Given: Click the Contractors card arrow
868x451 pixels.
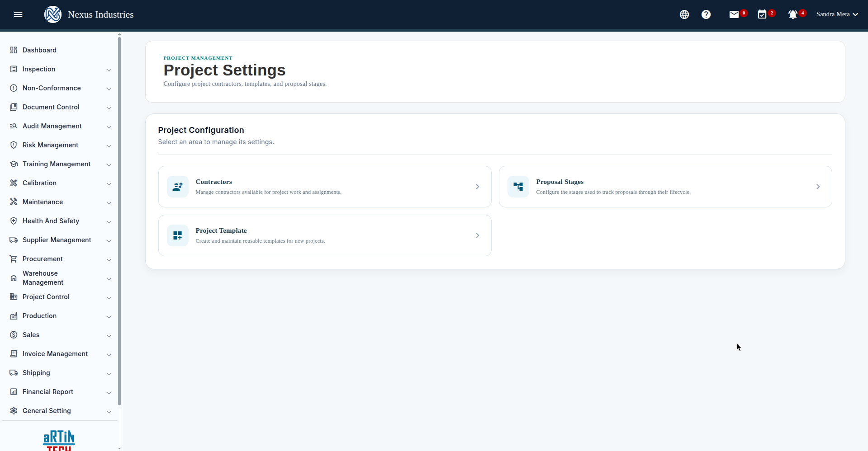Looking at the screenshot, I should pyautogui.click(x=477, y=187).
